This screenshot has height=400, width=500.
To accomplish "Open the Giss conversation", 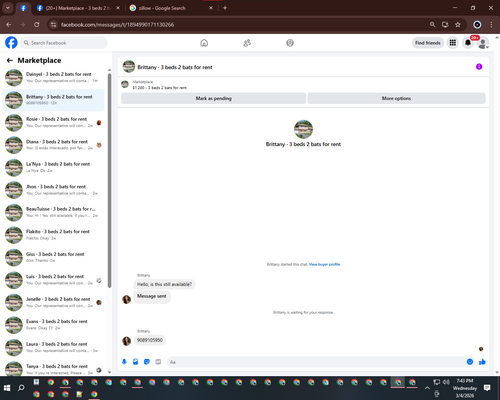I will (x=53, y=257).
